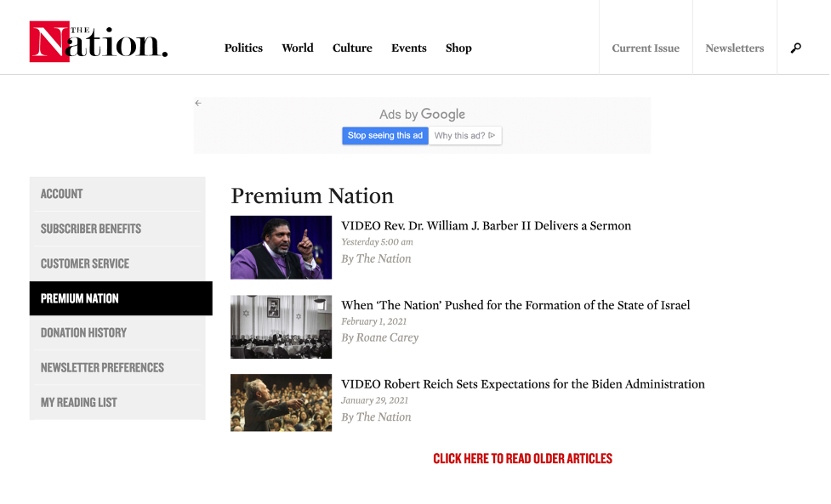Click the 'February 1, 2021' date
This screenshot has height=504, width=831.
point(374,321)
